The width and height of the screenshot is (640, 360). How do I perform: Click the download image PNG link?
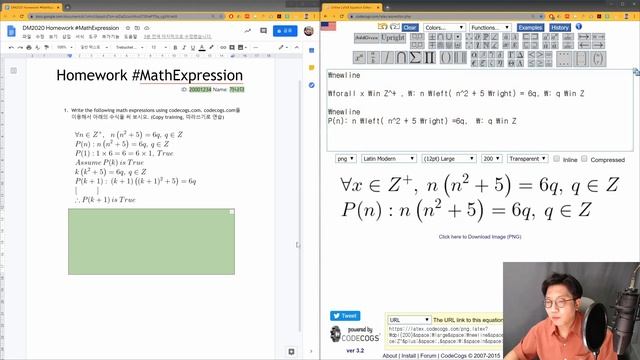(480, 237)
